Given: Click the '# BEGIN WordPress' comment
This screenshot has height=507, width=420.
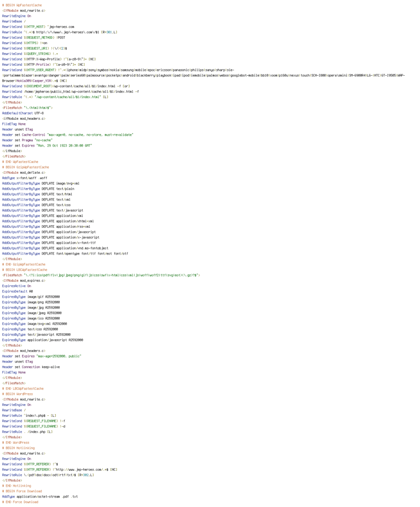Looking at the screenshot, I should pyautogui.click(x=17, y=394).
